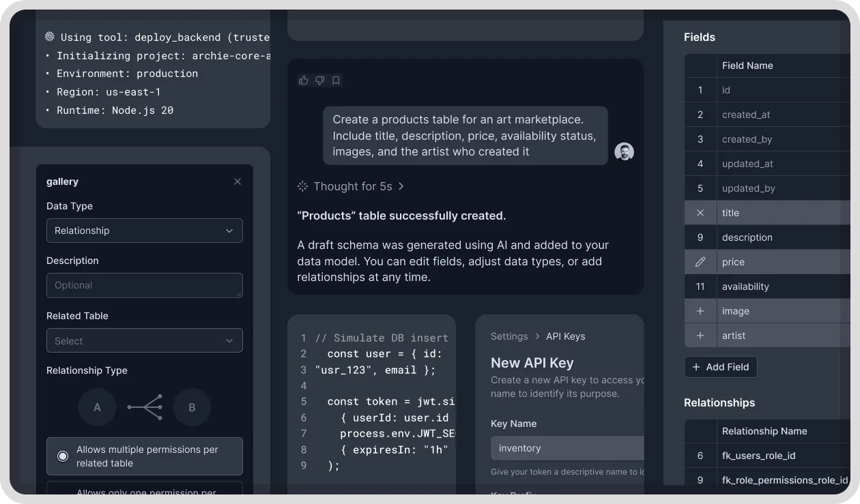Open the Related Table select dropdown
The height and width of the screenshot is (504, 860).
point(144,340)
